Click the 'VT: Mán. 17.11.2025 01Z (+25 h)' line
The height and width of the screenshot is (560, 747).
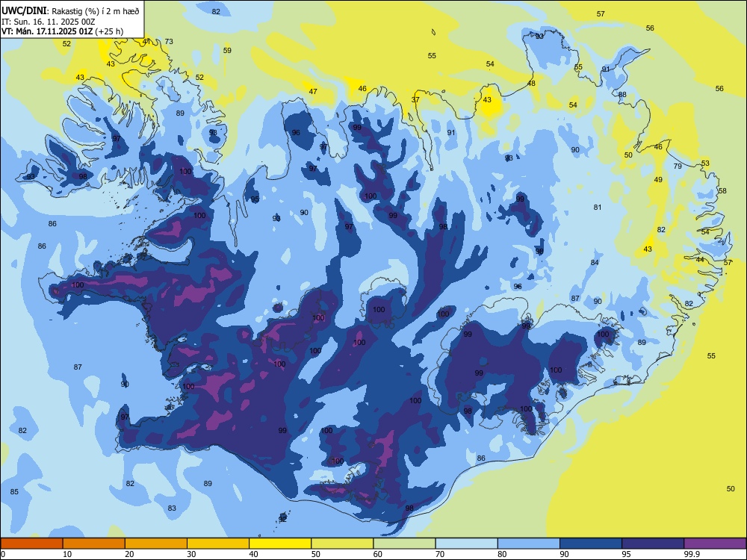pyautogui.click(x=63, y=31)
